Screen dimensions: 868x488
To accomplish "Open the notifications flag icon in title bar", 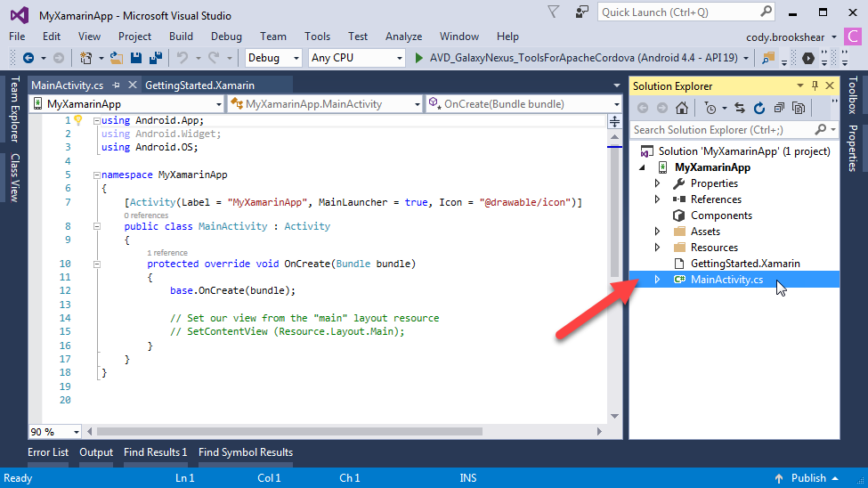I will pyautogui.click(x=553, y=12).
